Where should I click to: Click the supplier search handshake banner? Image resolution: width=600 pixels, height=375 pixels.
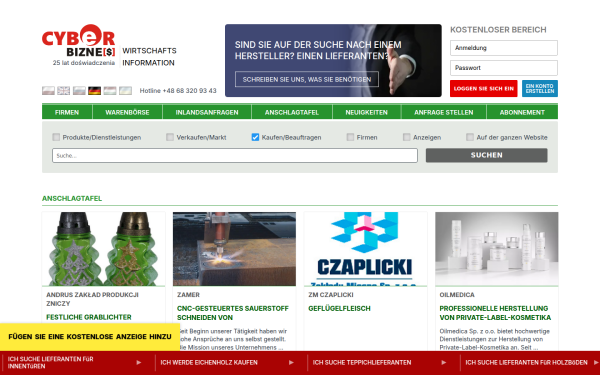coord(333,60)
